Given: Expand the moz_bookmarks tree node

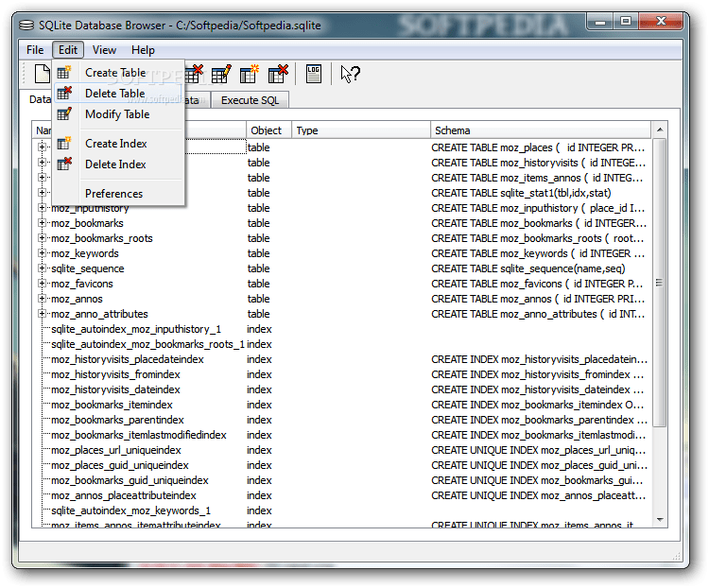Looking at the screenshot, I should tap(42, 223).
